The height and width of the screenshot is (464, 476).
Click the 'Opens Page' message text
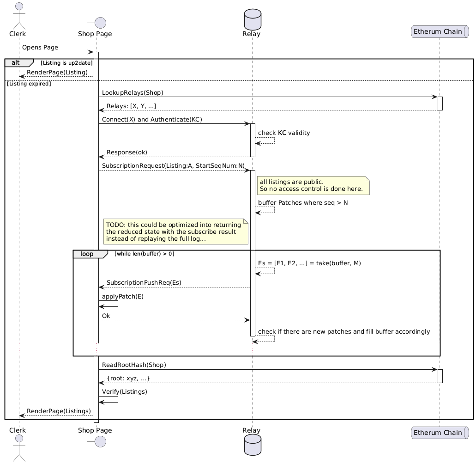tap(40, 48)
